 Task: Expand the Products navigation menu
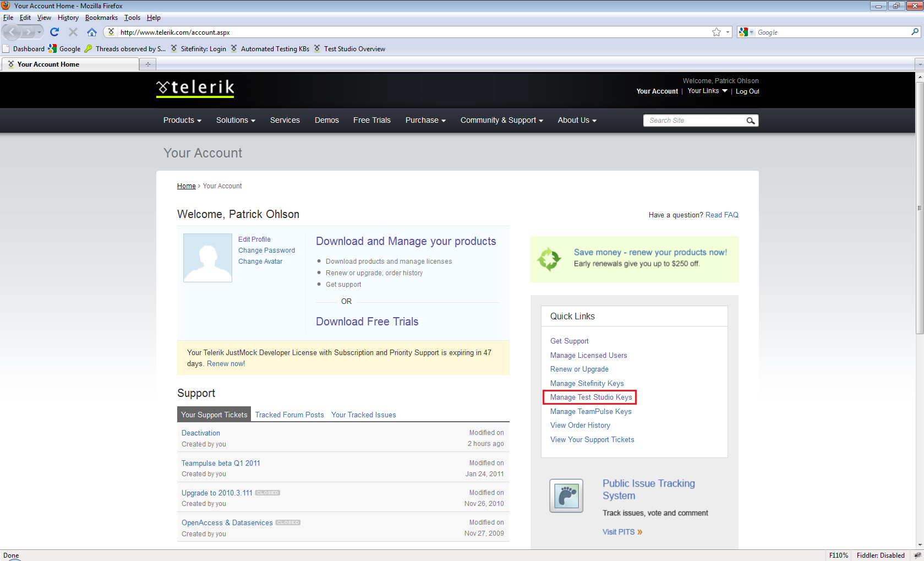point(182,120)
